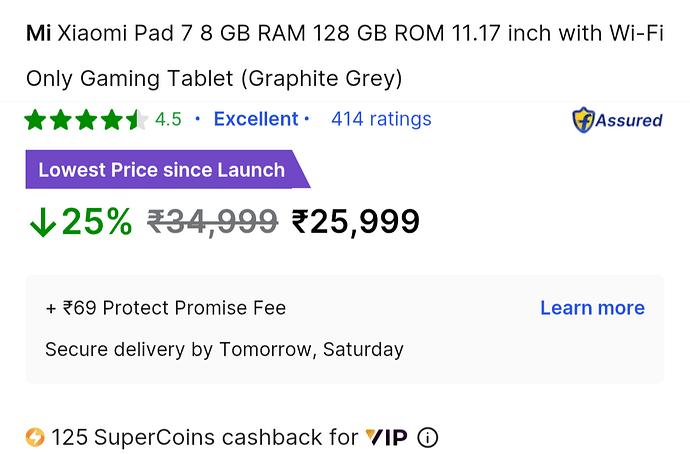Click the VIP logo

click(386, 437)
